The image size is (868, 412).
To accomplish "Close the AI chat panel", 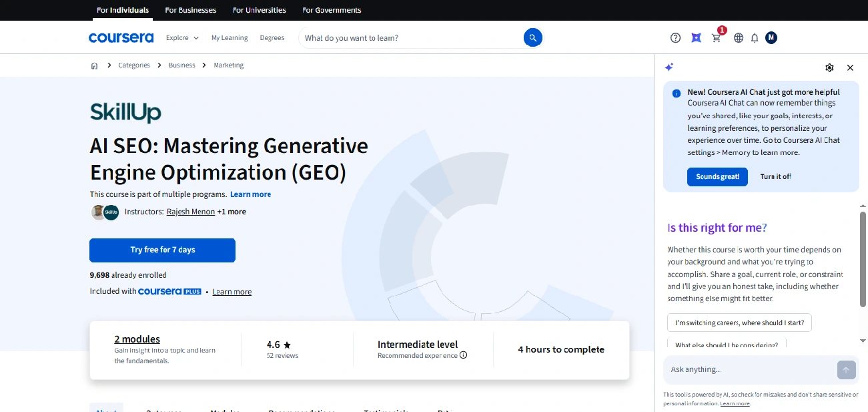I will click(x=850, y=67).
